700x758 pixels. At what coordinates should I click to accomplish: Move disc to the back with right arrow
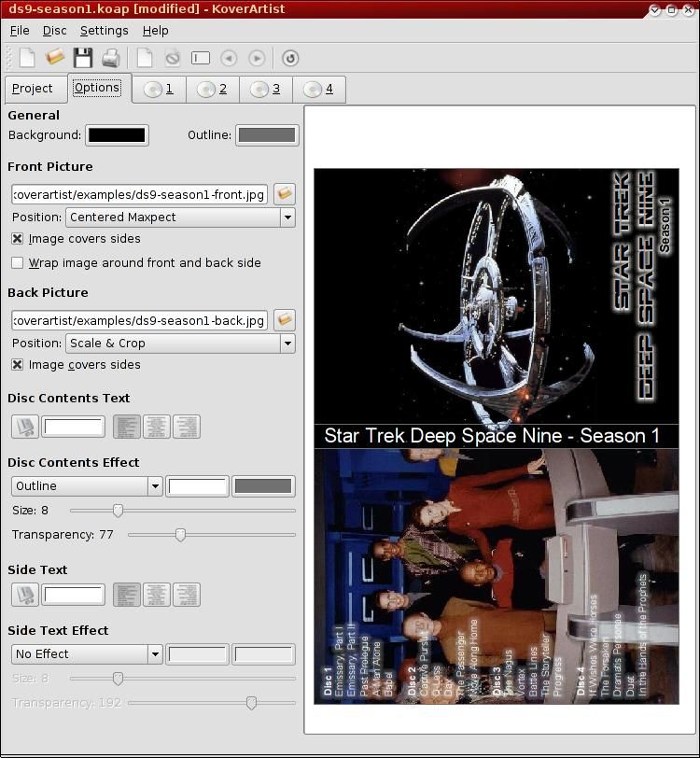click(257, 59)
